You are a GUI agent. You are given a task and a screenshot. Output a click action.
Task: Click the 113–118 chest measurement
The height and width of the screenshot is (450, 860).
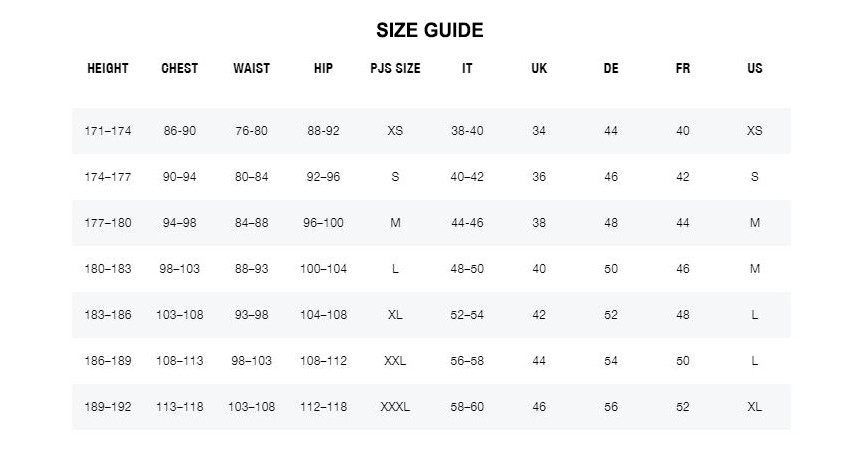180,407
